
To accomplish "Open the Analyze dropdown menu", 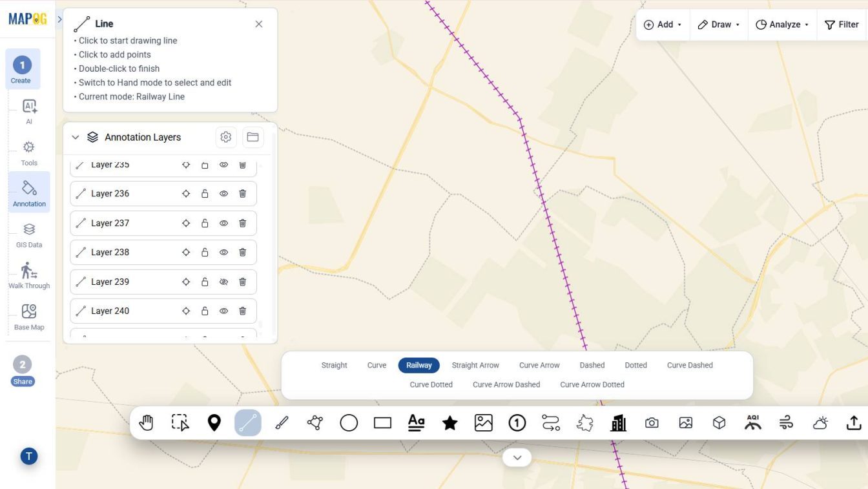I will (x=782, y=25).
